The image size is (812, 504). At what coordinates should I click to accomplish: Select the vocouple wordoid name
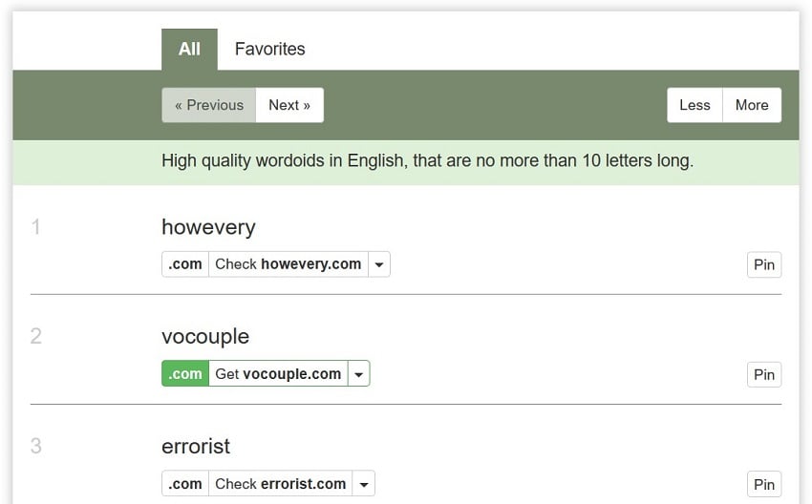[x=205, y=337]
